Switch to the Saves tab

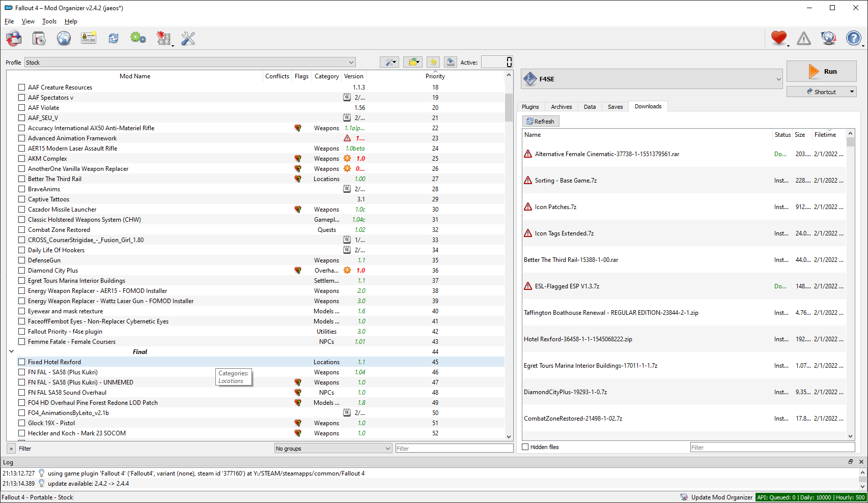click(x=615, y=107)
